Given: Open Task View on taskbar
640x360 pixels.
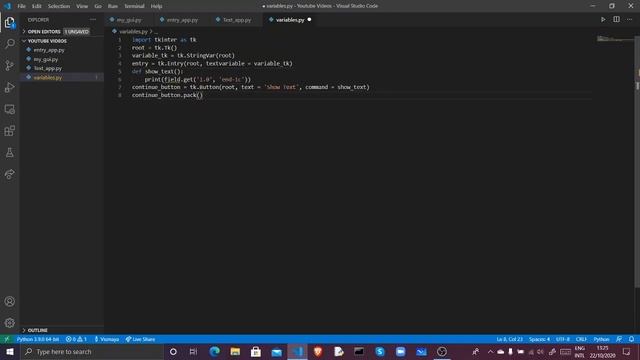Looking at the screenshot, I should click(x=193, y=351).
